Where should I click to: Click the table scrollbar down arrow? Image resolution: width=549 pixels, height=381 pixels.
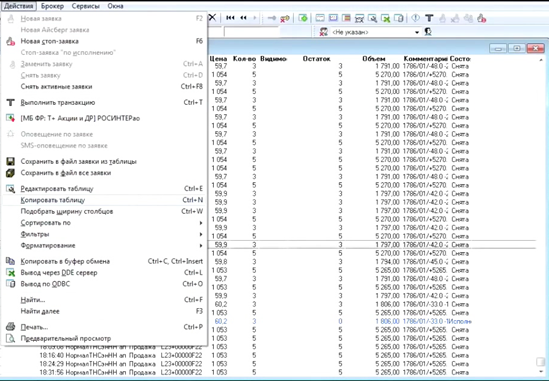point(541,371)
